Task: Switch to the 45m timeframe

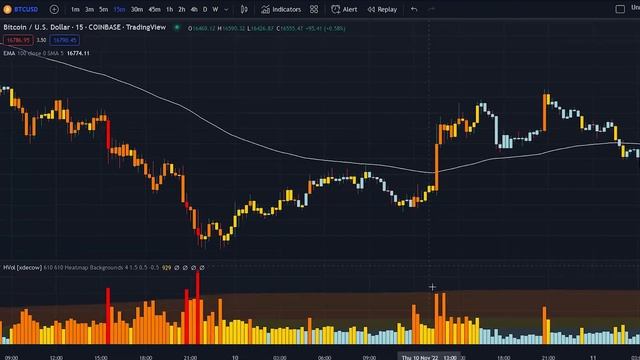Action: pyautogui.click(x=154, y=9)
